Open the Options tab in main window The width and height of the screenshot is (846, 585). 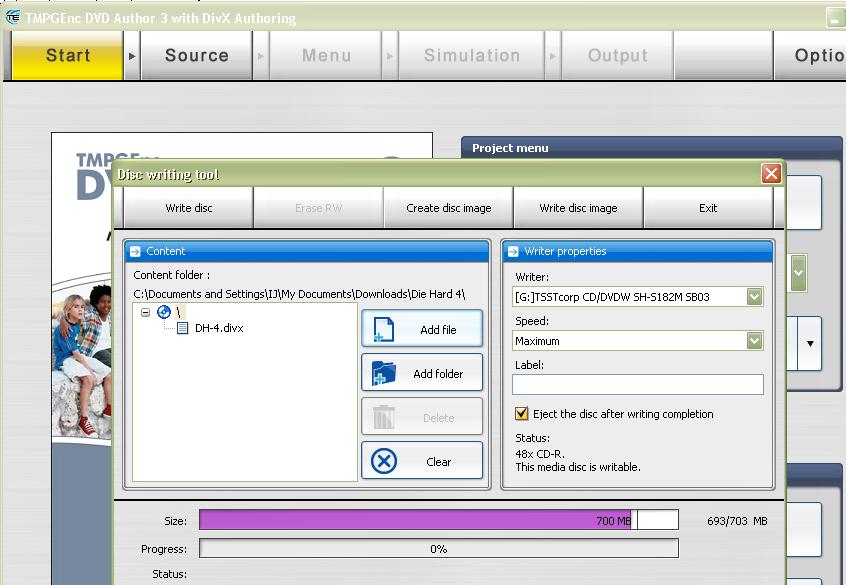click(810, 55)
